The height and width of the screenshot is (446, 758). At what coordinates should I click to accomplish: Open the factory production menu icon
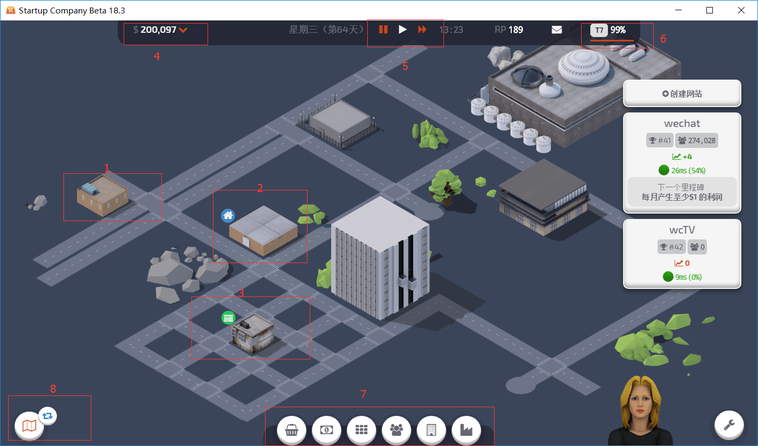tap(466, 430)
